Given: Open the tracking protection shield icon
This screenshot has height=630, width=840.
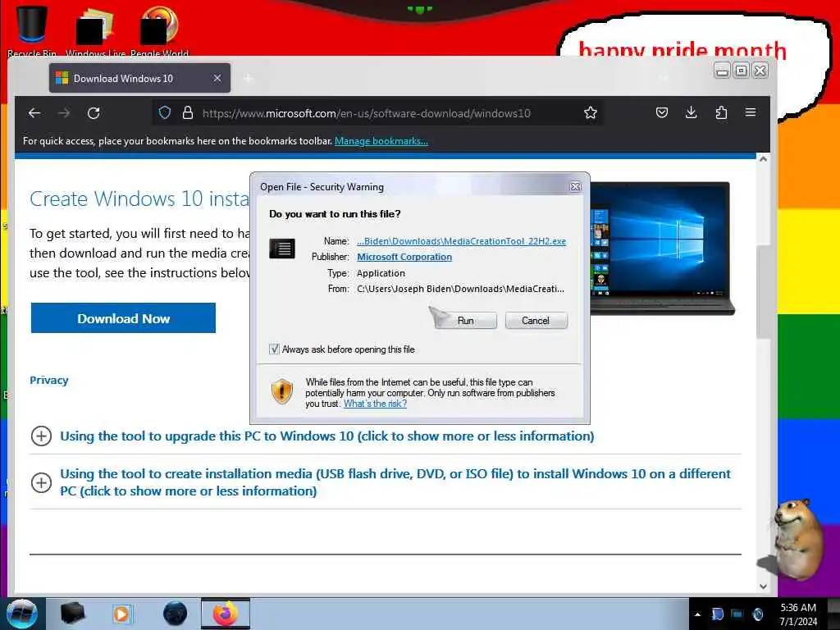Looking at the screenshot, I should point(164,112).
